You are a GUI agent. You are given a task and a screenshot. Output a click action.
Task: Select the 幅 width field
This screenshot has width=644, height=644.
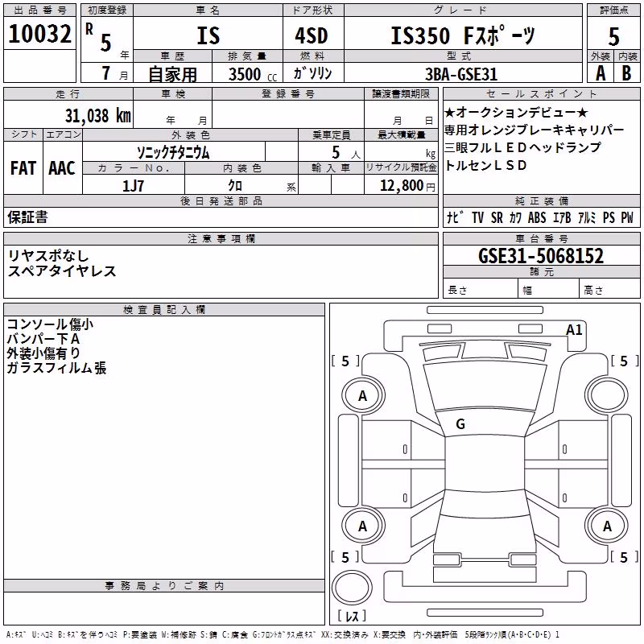pos(549,290)
